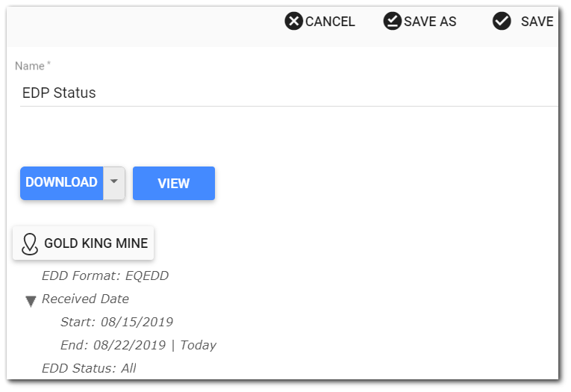Click the Start: 08/15/2019 date entry
The image size is (571, 392).
[116, 322]
